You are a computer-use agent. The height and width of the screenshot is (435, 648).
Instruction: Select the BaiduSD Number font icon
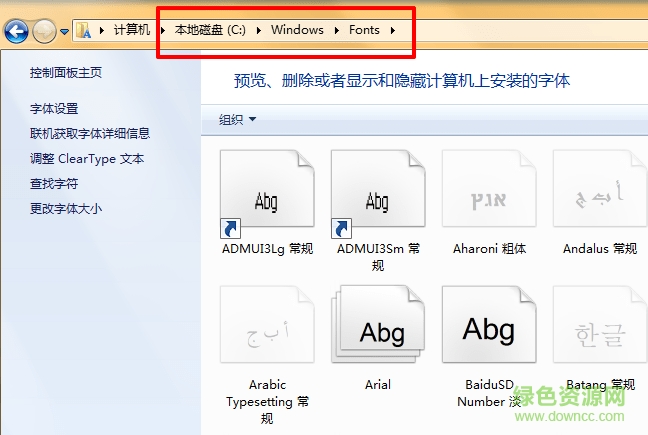489,324
